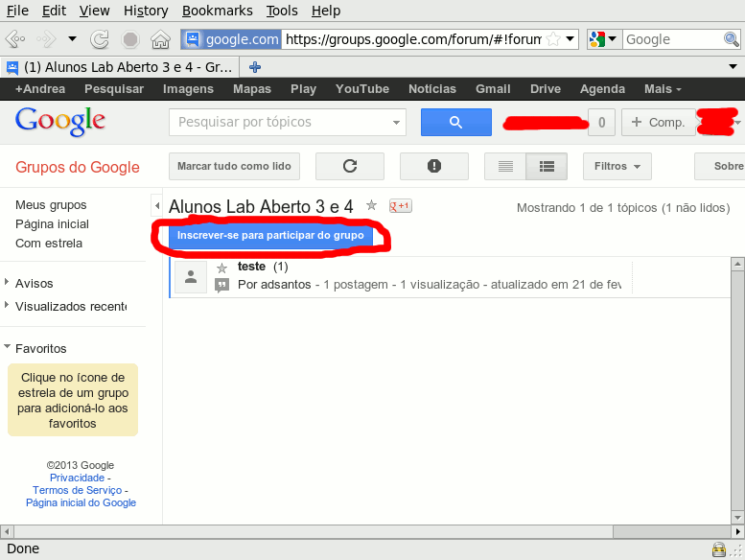Click Inscrever-se para participar do grupo
Viewport: 745px width, 560px height.
[x=270, y=236]
